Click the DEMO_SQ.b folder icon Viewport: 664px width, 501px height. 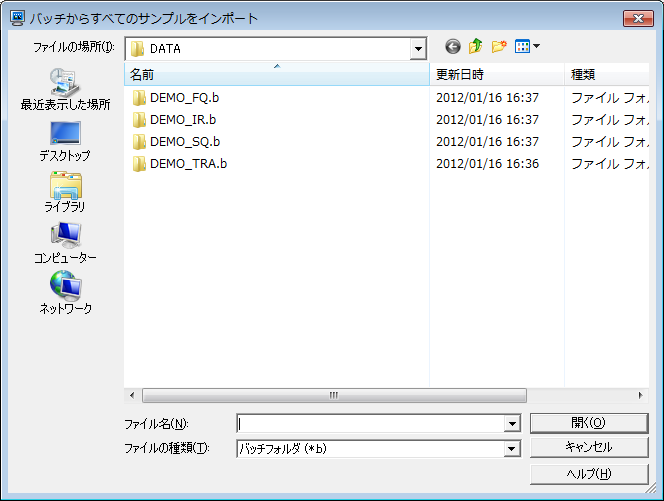click(x=138, y=142)
